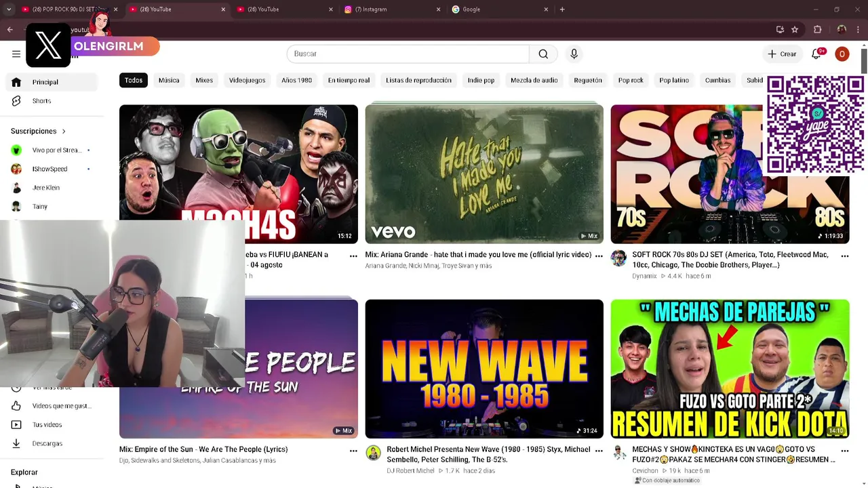Open the Mix: Ariana Grande title link
This screenshot has height=488, width=868.
coord(478,255)
